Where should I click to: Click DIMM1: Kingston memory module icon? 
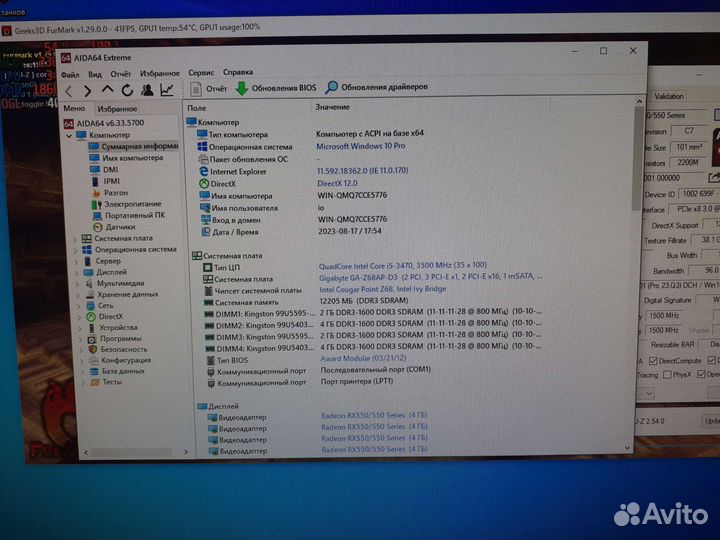208,314
